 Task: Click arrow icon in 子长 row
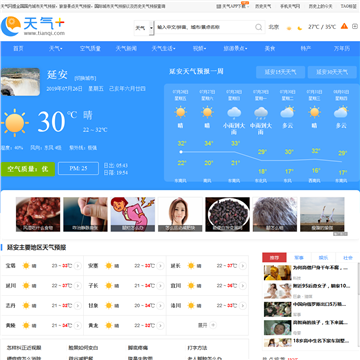click(x=160, y=286)
